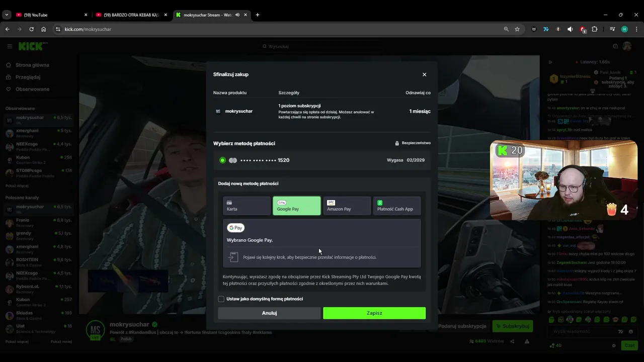This screenshot has width=644, height=362.
Task: Collapse recommended list with Pokaż mniej
Action: click(x=61, y=341)
